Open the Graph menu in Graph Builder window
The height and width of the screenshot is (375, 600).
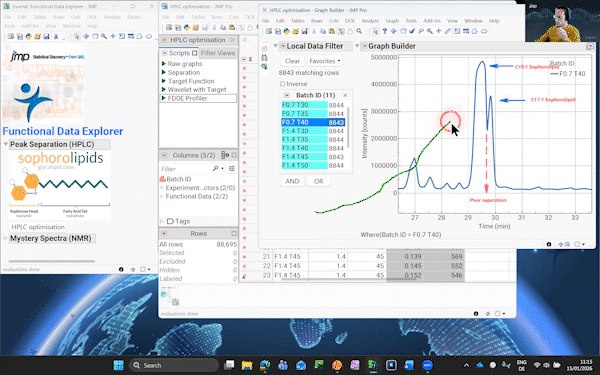pyautogui.click(x=392, y=21)
